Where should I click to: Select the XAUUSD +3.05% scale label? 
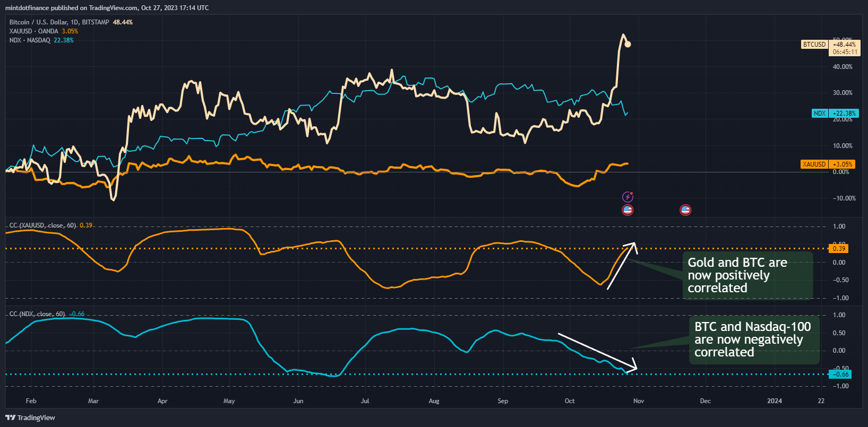(x=827, y=164)
